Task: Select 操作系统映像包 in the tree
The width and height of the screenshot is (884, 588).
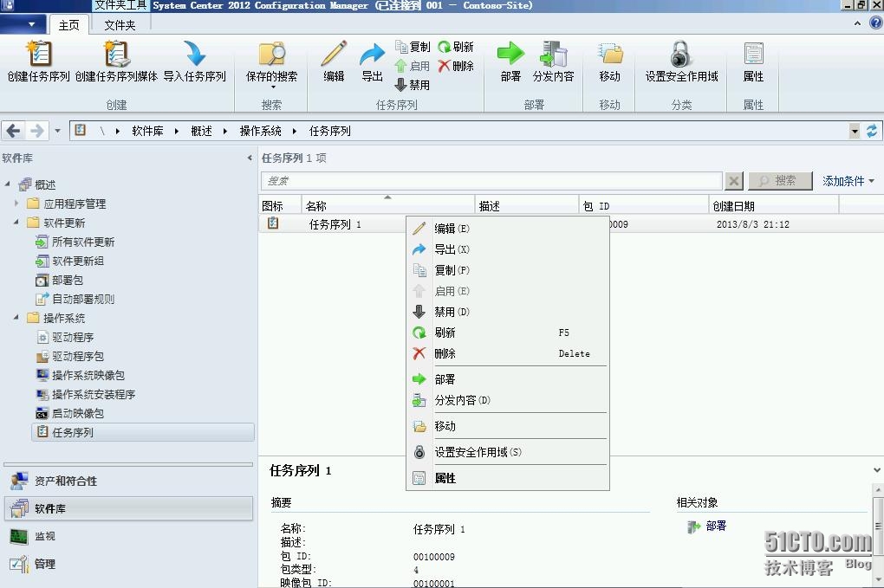Action: (x=88, y=375)
